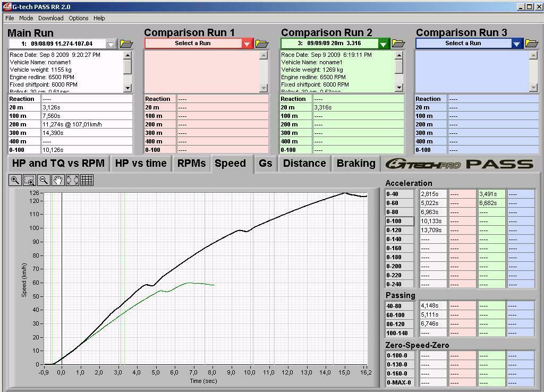
Task: Click Comparison Run 3 Select a Run field
Action: (463, 44)
